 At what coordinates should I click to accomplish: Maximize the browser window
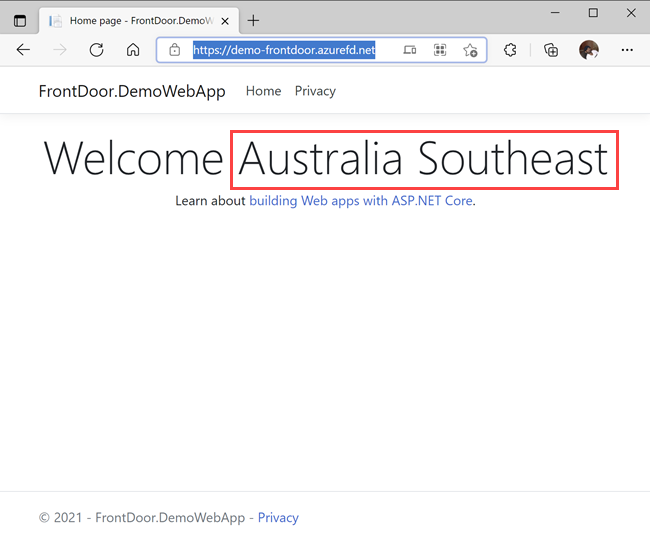(593, 13)
